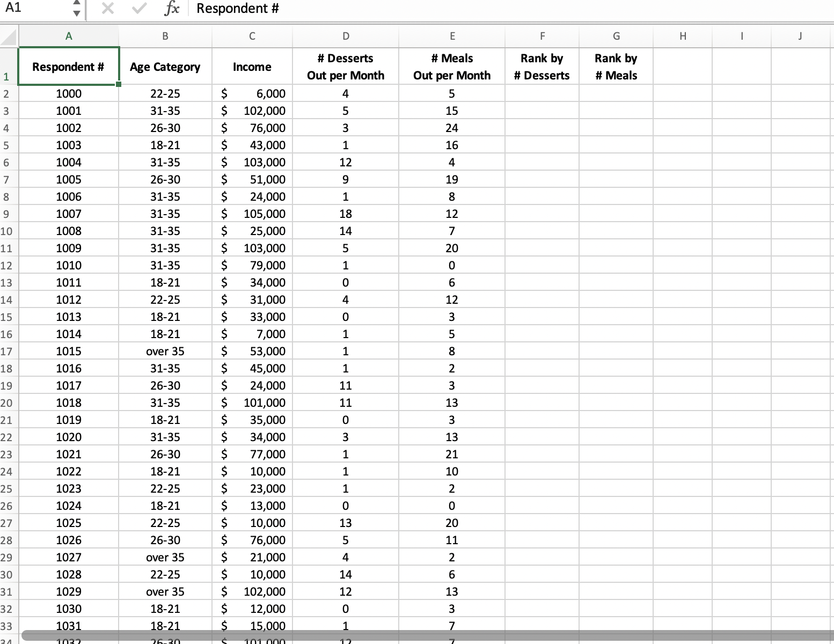
Task: Click meals value 21 for respondent 1021
Action: click(452, 455)
